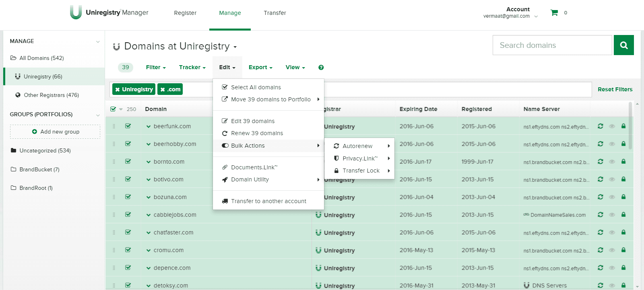Open All Domains (542) in sidebar
This screenshot has height=290, width=644.
click(37, 58)
